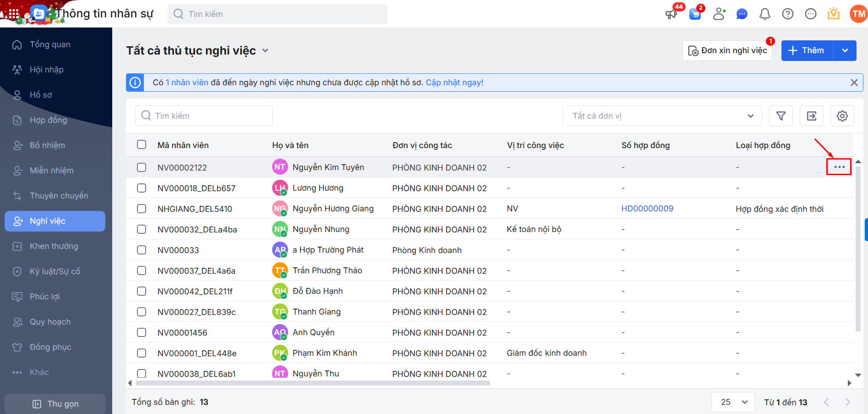
Task: Open the blue chat messenger icon
Action: tap(742, 14)
